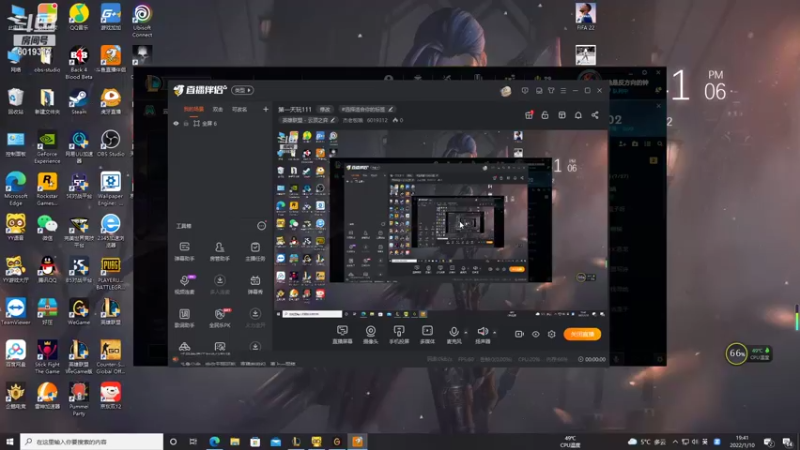This screenshot has height=450, width=800.
Task: Click the 66% CPU monitor widget
Action: point(736,353)
